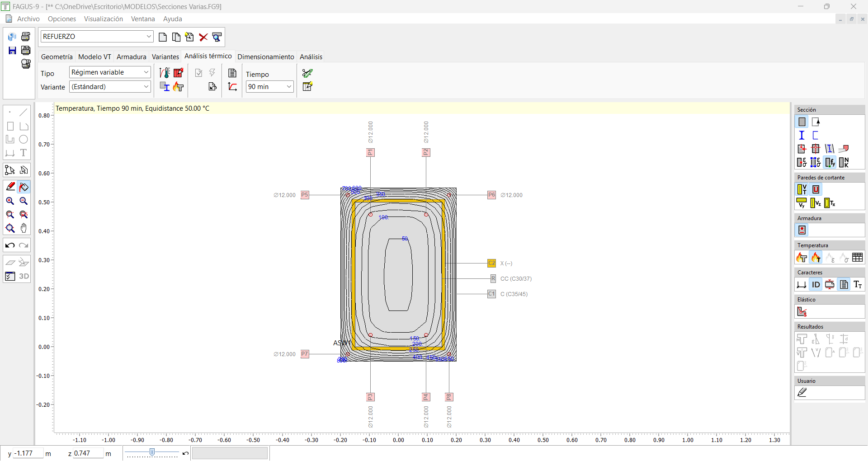Toggle the ID labels display in Caracteres
Image resolution: width=868 pixels, height=461 pixels.
pos(816,285)
